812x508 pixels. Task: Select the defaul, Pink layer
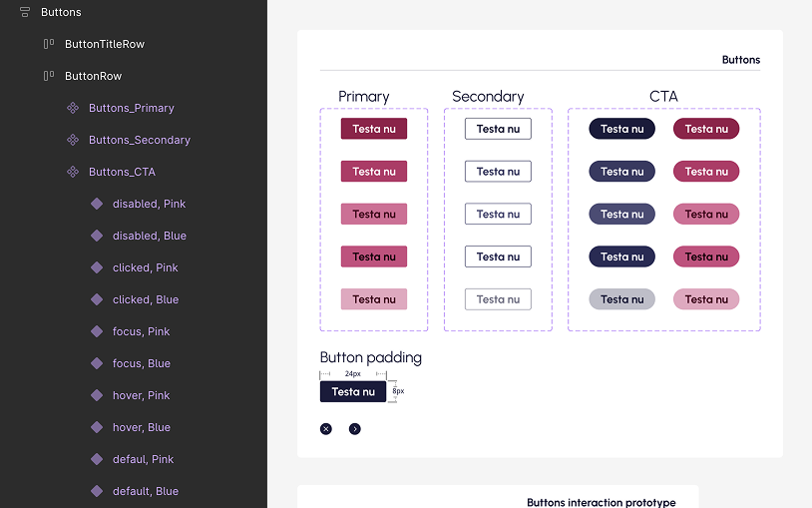pyautogui.click(x=143, y=459)
